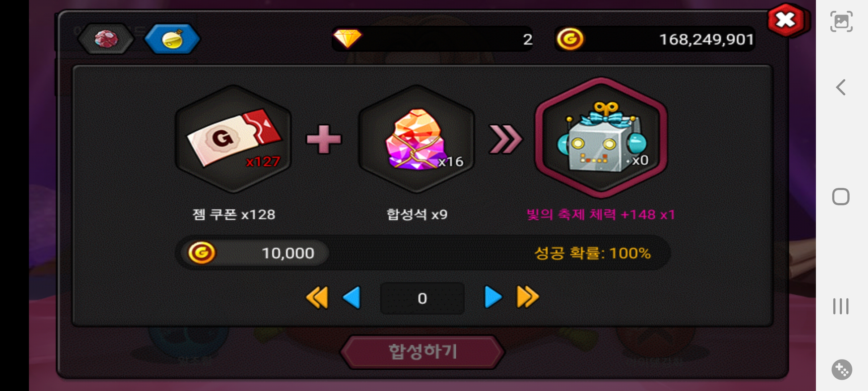Tap the orange diamond currency icon
Viewport: 868px width, 391px height.
click(347, 39)
